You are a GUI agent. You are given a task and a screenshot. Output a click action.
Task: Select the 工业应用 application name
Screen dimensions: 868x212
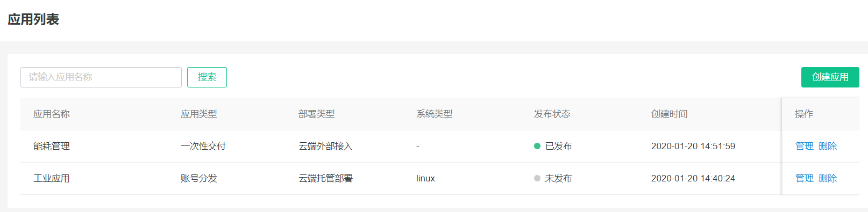click(52, 178)
